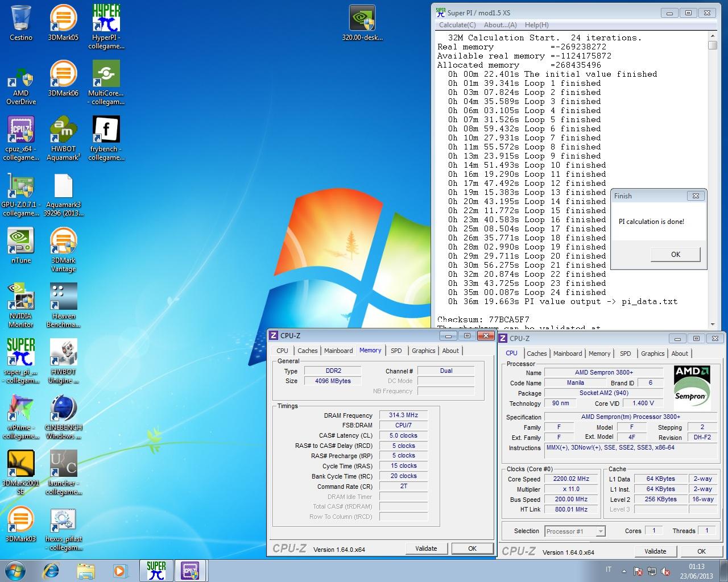The image size is (728, 582).
Task: Open Memory tab in right CPU-Z window
Action: (x=599, y=354)
